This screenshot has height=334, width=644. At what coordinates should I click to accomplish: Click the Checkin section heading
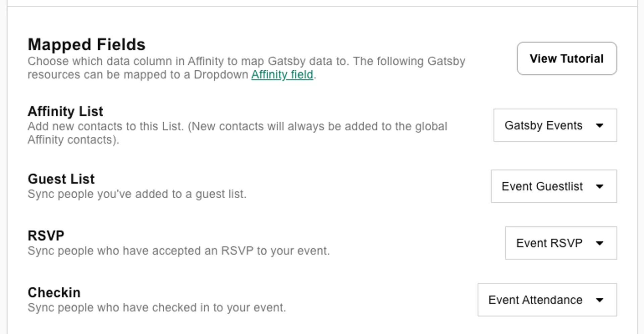point(54,292)
